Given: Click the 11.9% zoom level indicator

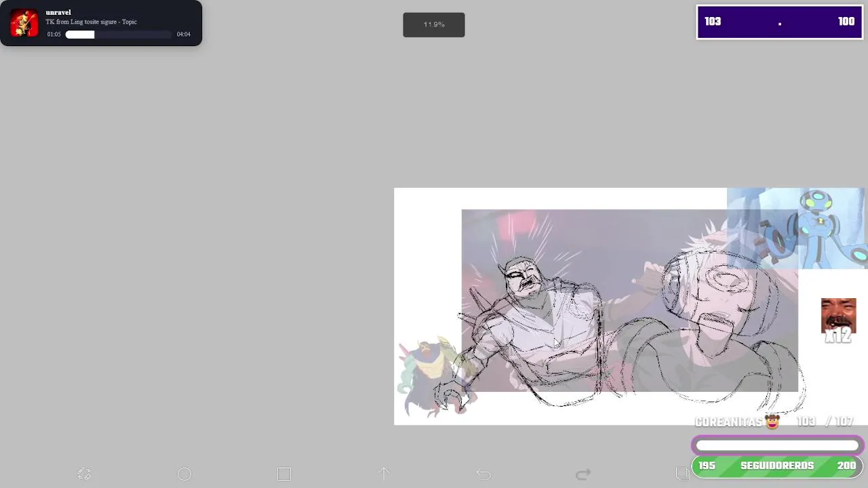Looking at the screenshot, I should point(434,24).
